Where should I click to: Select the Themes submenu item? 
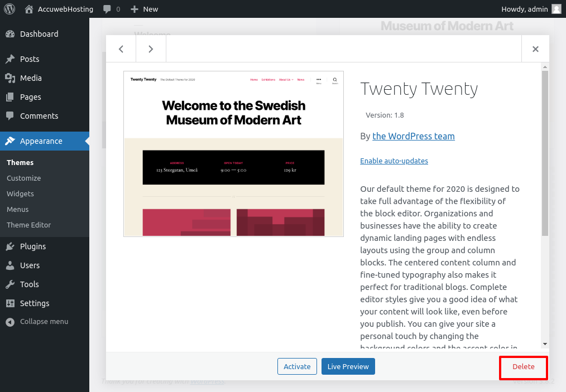point(20,163)
